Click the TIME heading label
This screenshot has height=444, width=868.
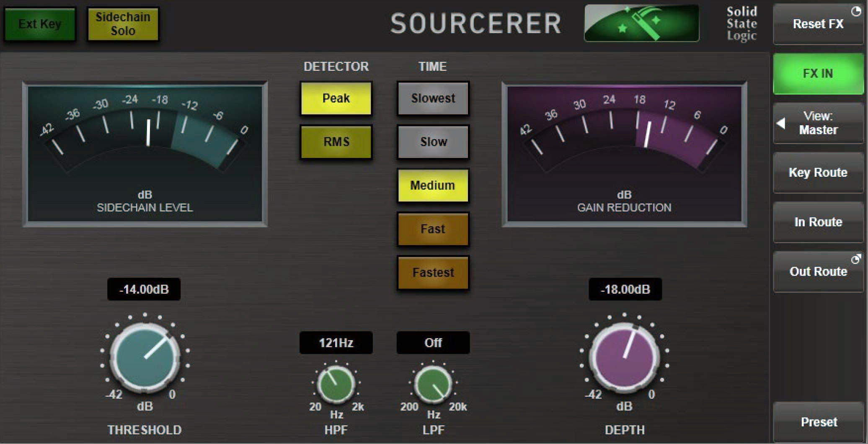[x=432, y=66]
